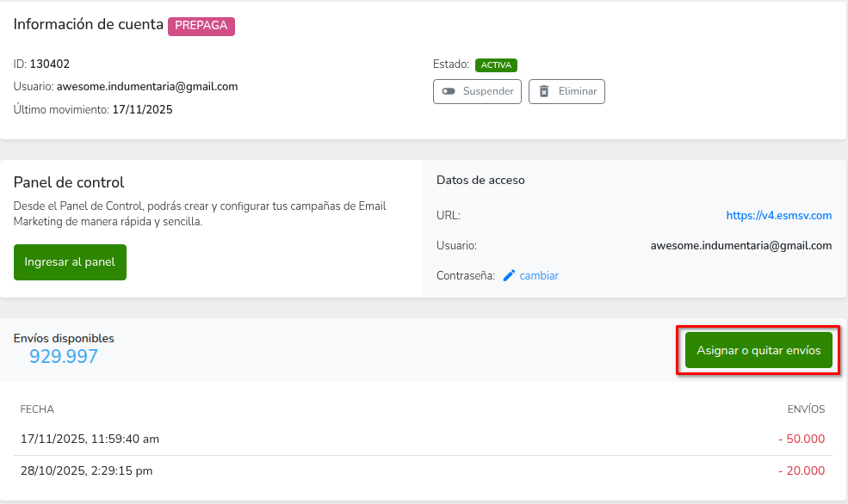Open the https://v4.esmsv.com URL link
This screenshot has width=848, height=504.
tap(778, 216)
